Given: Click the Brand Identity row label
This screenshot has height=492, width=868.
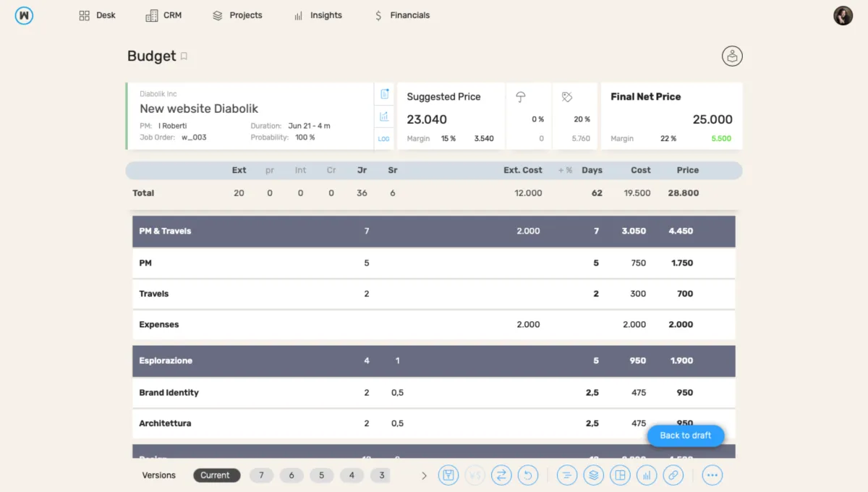Looking at the screenshot, I should click(169, 393).
